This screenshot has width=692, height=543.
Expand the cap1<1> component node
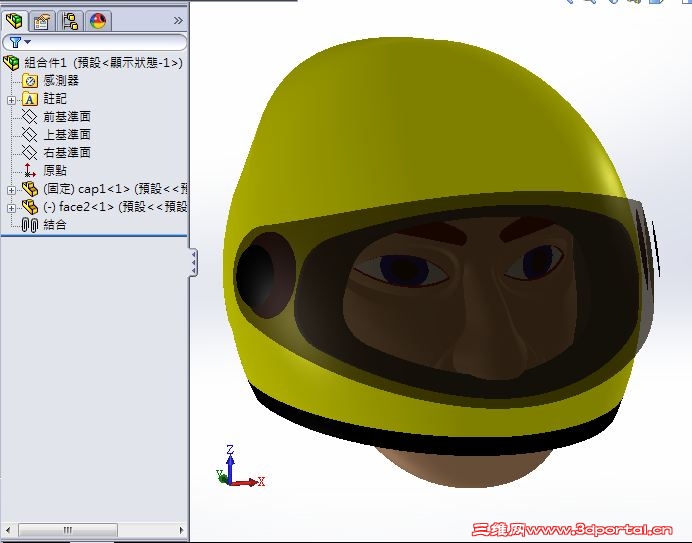coord(11,190)
